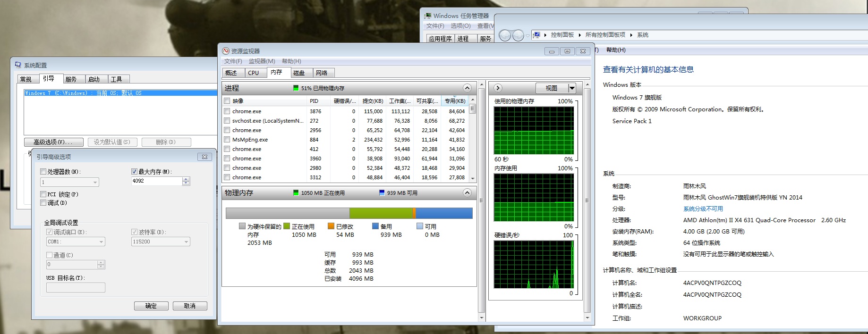The image size is (868, 334).
Task: Sort processes by 专用(KB) column header
Action: pos(455,101)
